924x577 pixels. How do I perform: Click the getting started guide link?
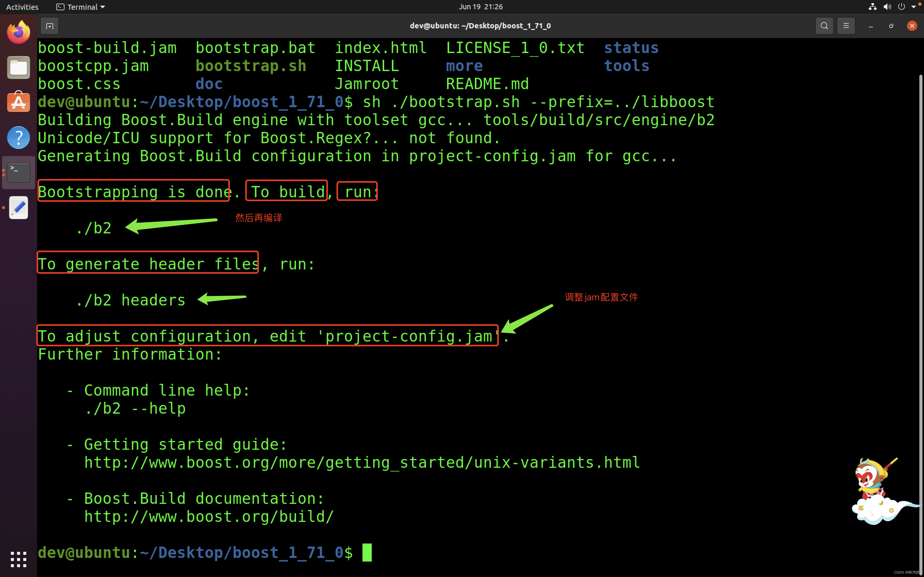click(361, 462)
